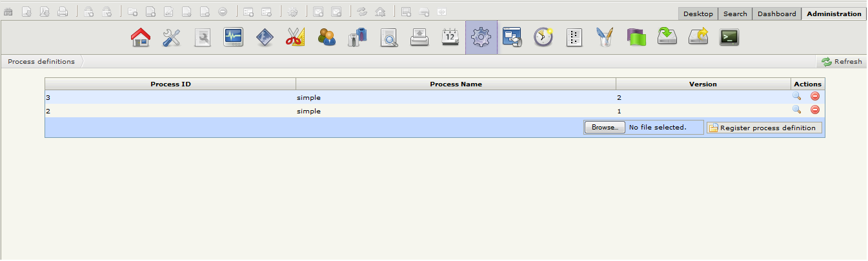The height and width of the screenshot is (261, 868).
Task: Click the import icon with green arrow
Action: pos(667,37)
